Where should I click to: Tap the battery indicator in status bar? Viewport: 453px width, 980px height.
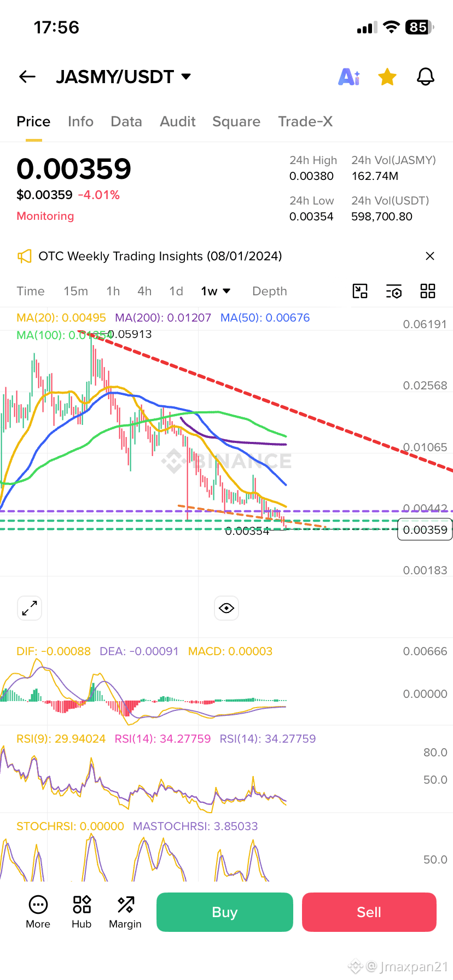point(420,27)
